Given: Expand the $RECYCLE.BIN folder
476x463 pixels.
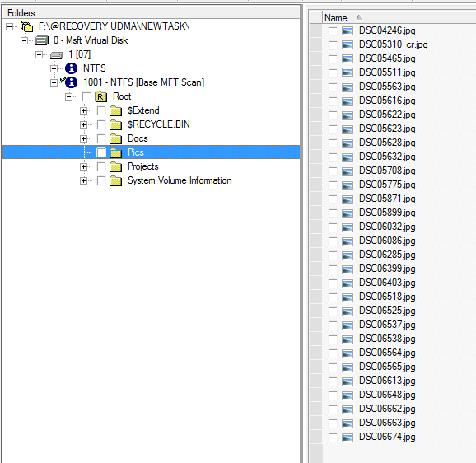Looking at the screenshot, I should coord(83,124).
